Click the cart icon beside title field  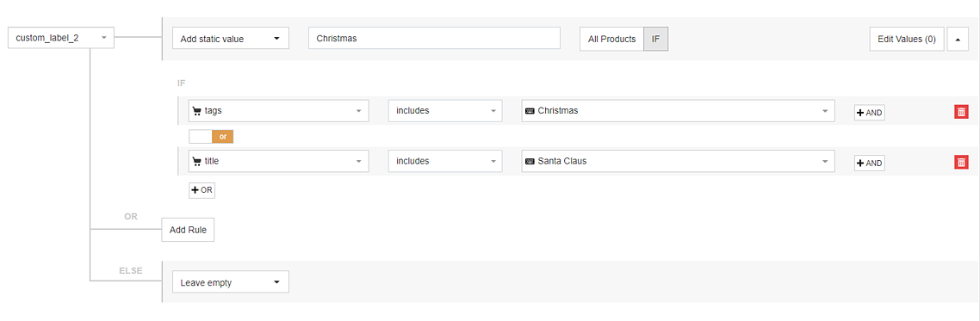tap(197, 161)
